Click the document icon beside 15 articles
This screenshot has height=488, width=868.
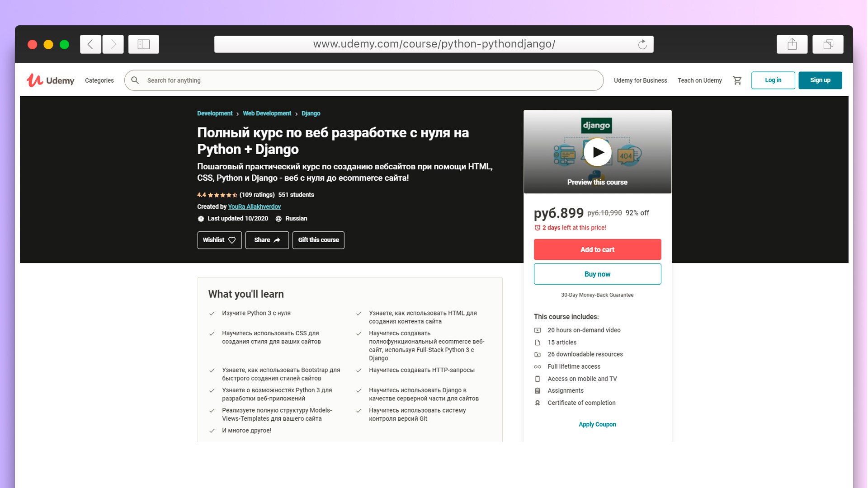(538, 343)
